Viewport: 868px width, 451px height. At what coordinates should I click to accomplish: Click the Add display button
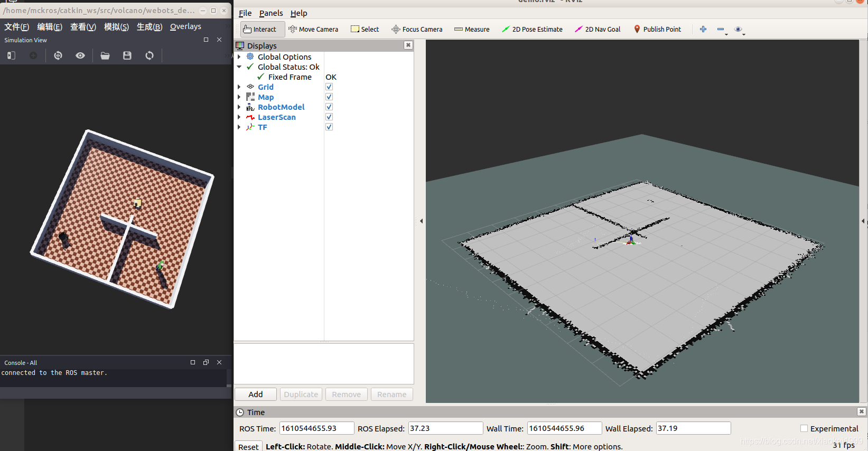pyautogui.click(x=256, y=394)
